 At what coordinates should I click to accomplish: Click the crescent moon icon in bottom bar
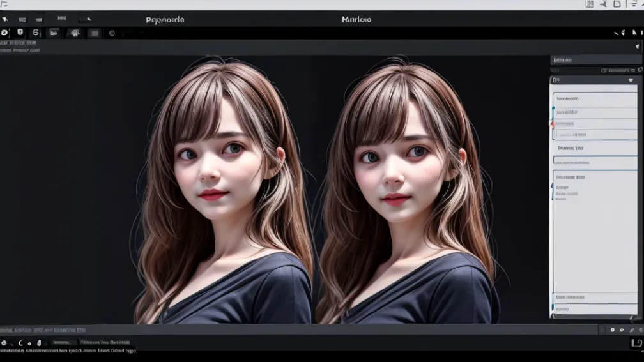point(20,343)
